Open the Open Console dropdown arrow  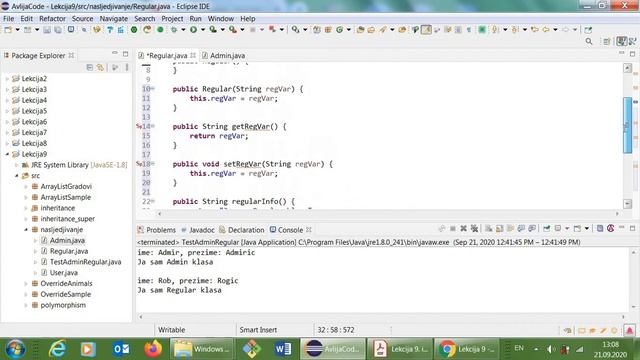click(x=587, y=229)
